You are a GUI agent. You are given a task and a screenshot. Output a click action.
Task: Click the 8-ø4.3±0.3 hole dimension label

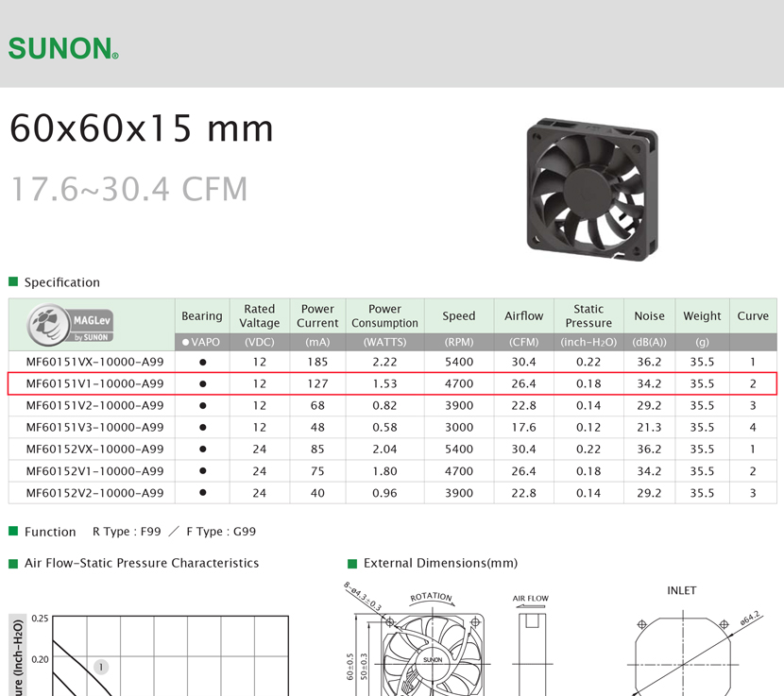tap(363, 596)
